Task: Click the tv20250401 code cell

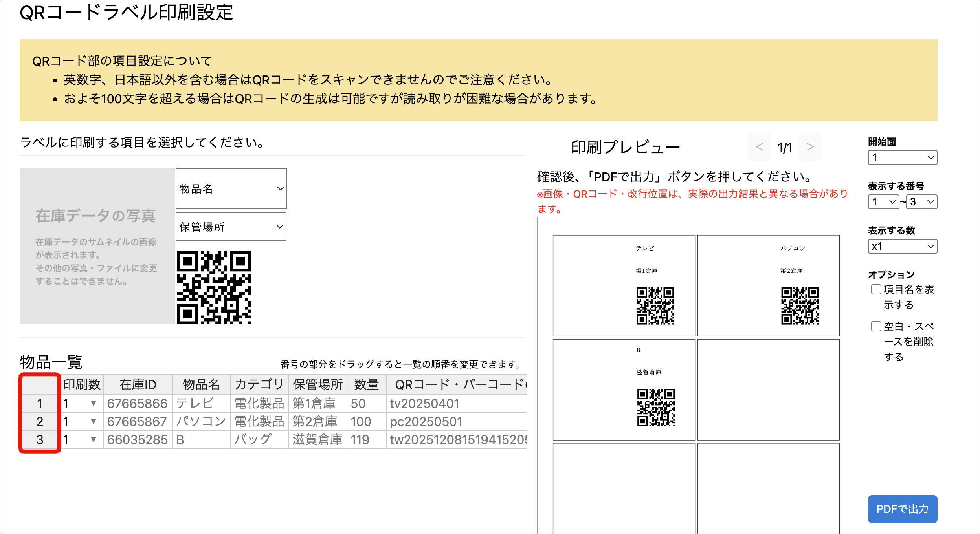Action: 457,403
